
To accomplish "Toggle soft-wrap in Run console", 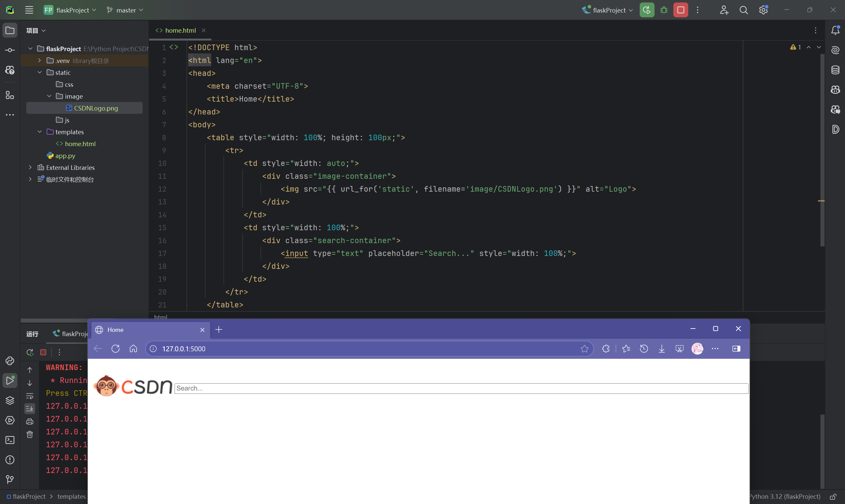I will click(x=30, y=396).
